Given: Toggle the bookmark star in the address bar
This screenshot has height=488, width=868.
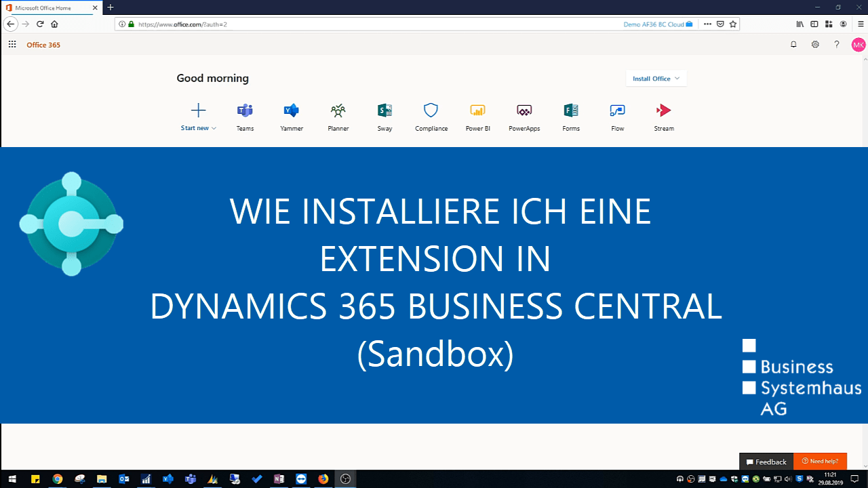Looking at the screenshot, I should [x=732, y=24].
